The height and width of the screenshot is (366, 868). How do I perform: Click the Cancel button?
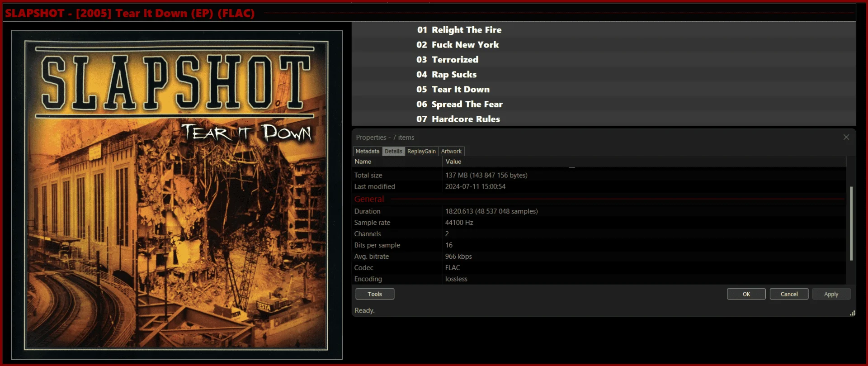[x=789, y=294]
